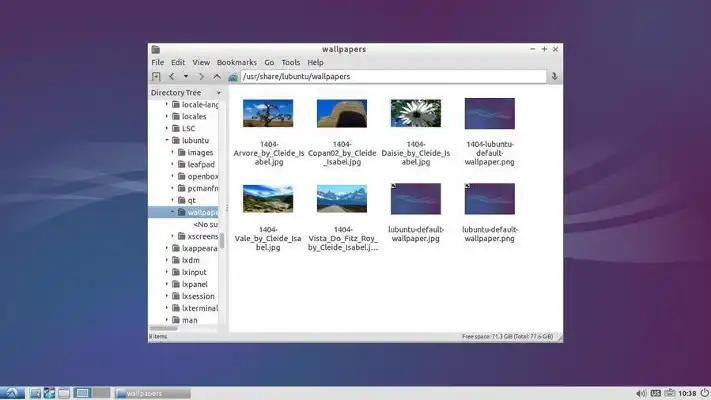The width and height of the screenshot is (711, 400).
Task: Click the volume speaker icon in tray
Action: pyautogui.click(x=643, y=392)
